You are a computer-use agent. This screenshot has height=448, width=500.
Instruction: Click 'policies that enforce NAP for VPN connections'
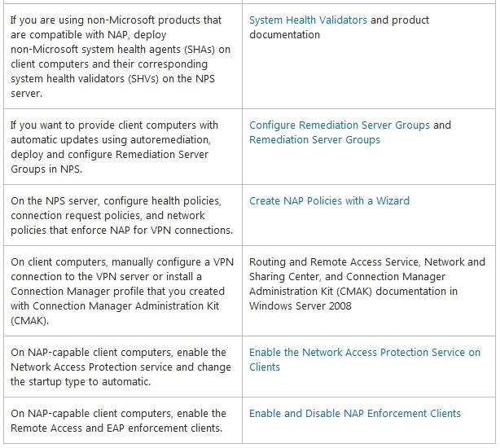[122, 230]
